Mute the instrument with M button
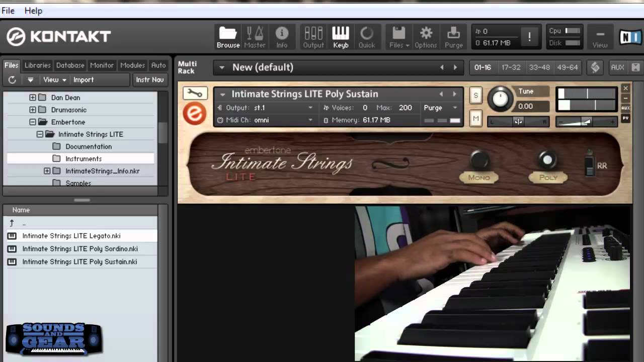644x362 pixels. (475, 119)
